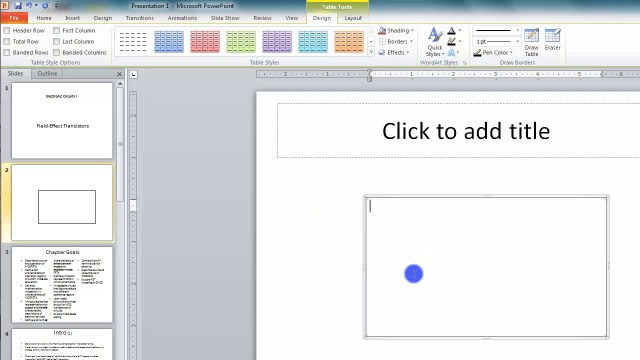Apply the green table style
640x360 pixels.
(241, 42)
